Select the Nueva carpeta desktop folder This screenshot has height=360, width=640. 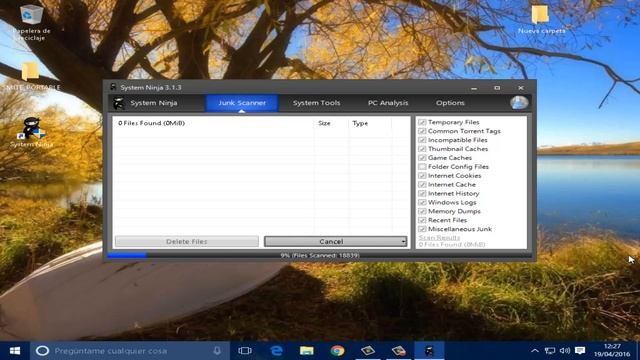coord(541,19)
